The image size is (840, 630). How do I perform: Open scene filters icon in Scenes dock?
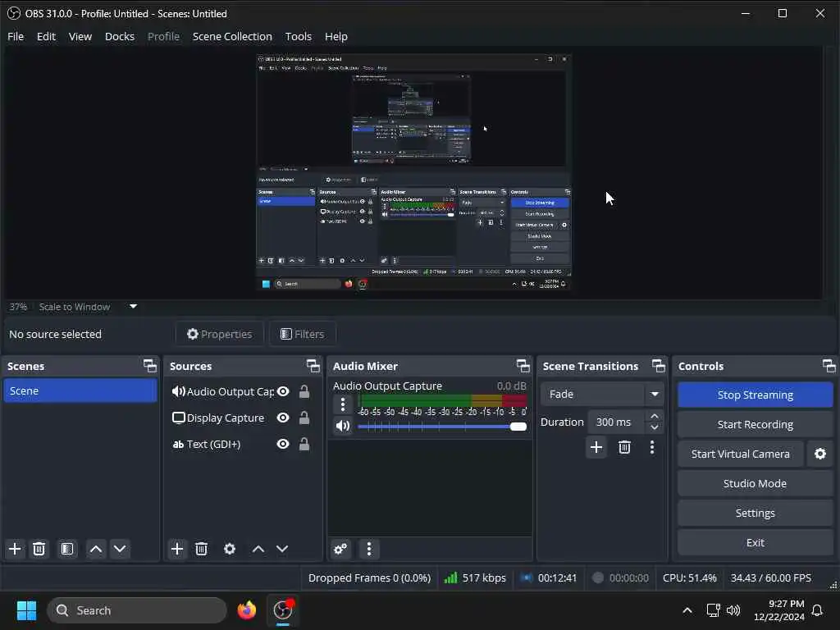tap(67, 549)
